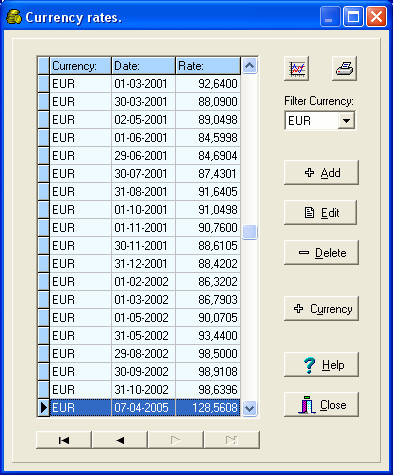This screenshot has width=393, height=475.
Task: Jump to last record navigator button
Action: pos(232,440)
